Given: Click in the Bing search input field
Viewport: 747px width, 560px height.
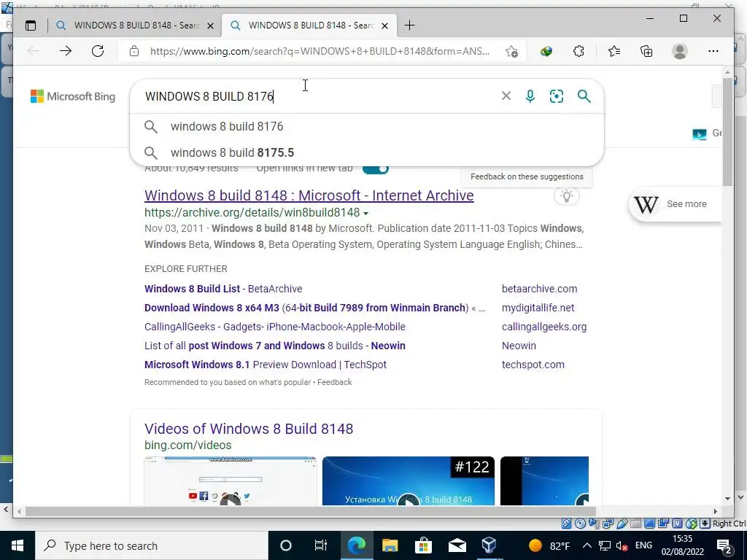Looking at the screenshot, I should click(314, 96).
